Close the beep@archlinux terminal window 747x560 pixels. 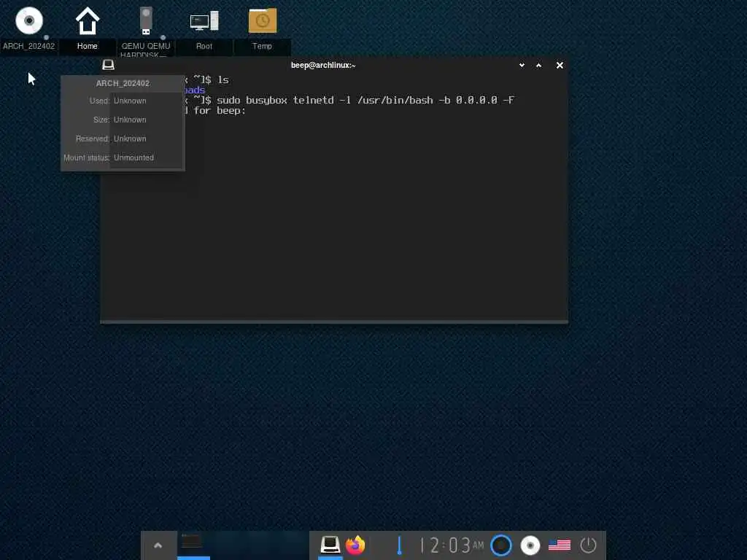pos(560,65)
